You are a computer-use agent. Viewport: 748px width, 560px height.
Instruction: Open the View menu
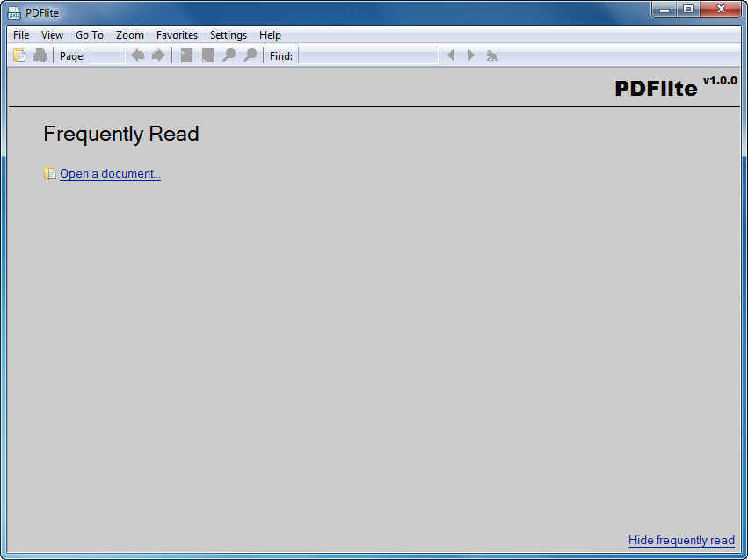[52, 35]
